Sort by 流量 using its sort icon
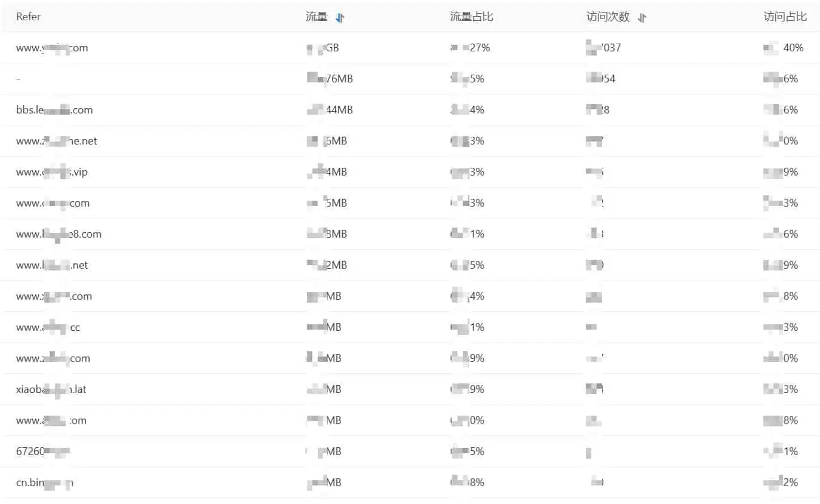The height and width of the screenshot is (504, 820). (340, 17)
